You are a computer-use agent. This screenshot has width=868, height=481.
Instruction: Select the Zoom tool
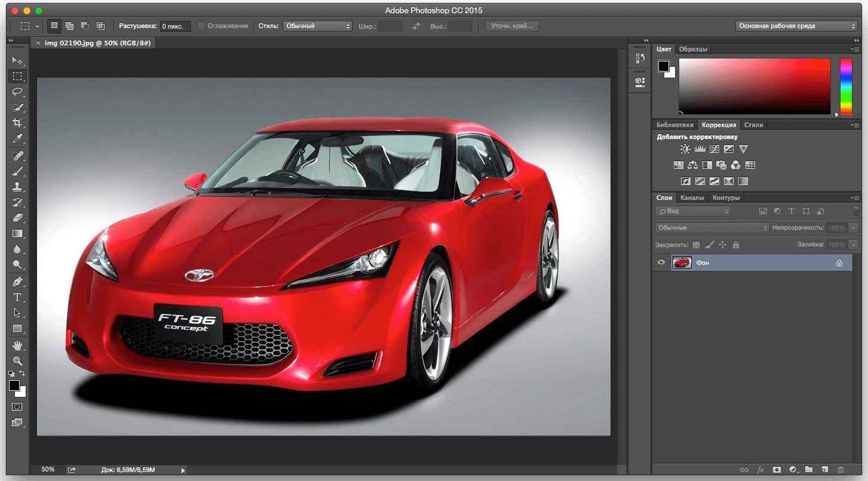click(17, 361)
